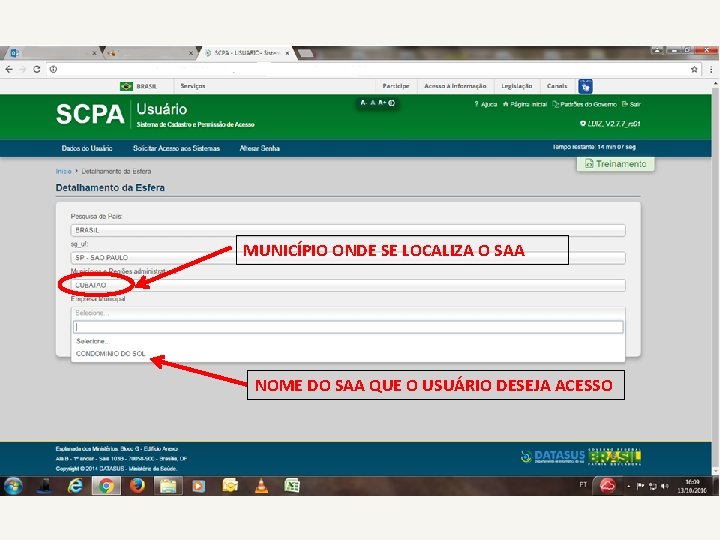This screenshot has width=720, height=540.
Task: Click the Empresa Municipal Selecione dropdown
Action: pyautogui.click(x=348, y=313)
